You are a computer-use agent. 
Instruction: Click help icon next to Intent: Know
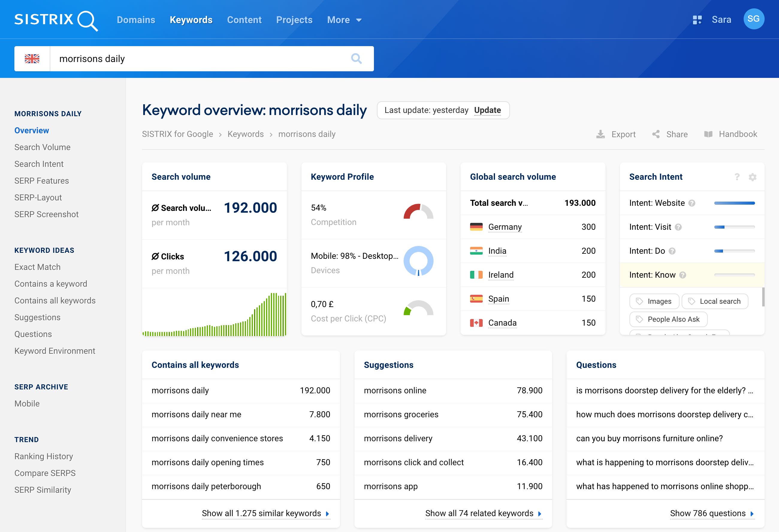pos(683,275)
